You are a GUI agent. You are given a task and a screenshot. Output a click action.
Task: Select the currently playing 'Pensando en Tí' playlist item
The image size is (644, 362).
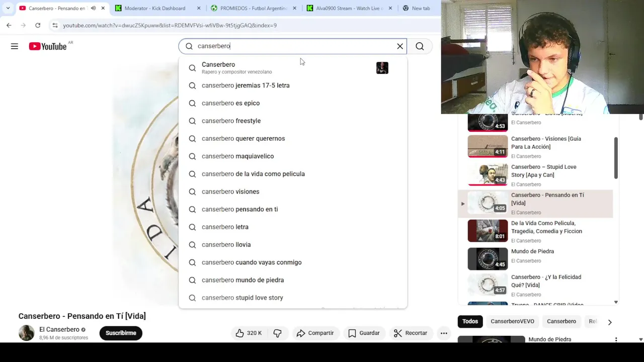click(535, 204)
